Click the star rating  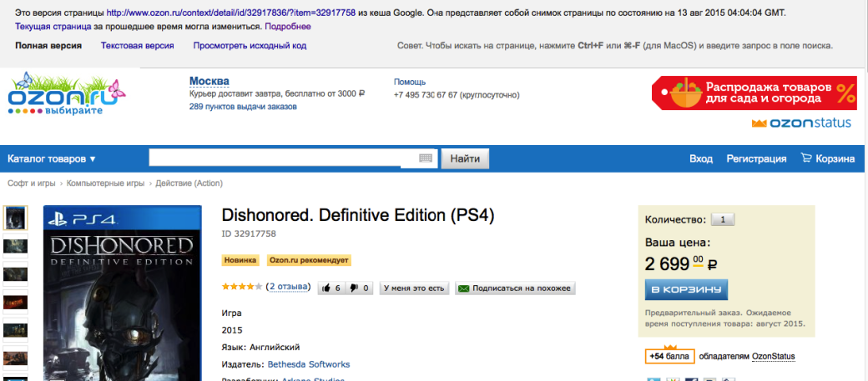(242, 287)
